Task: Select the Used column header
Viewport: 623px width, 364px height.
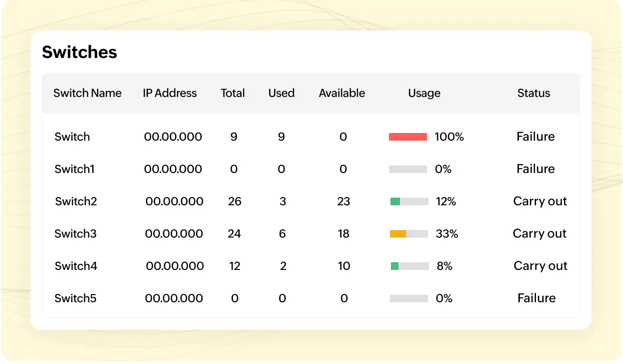Action: tap(282, 93)
